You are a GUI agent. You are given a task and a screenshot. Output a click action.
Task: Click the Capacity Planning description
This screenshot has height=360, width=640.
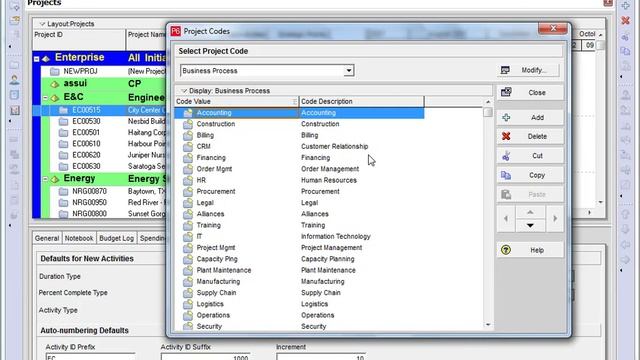point(327,259)
